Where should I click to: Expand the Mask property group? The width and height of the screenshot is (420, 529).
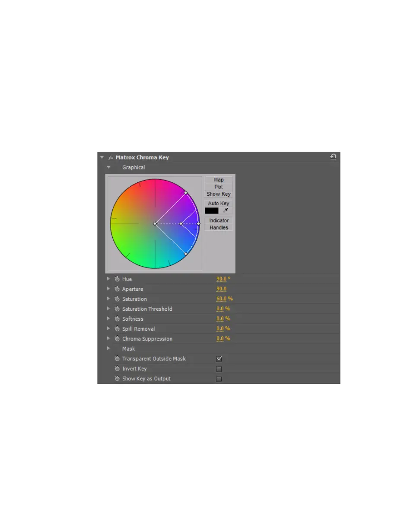coord(109,348)
